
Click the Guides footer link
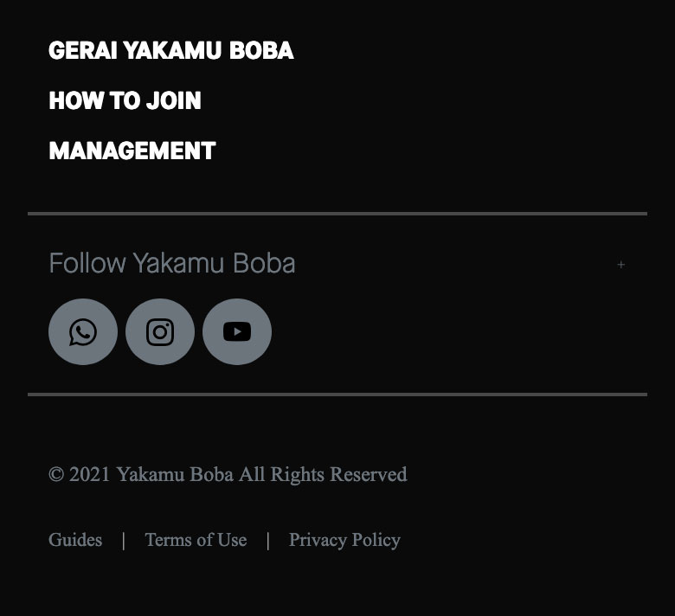tap(75, 540)
